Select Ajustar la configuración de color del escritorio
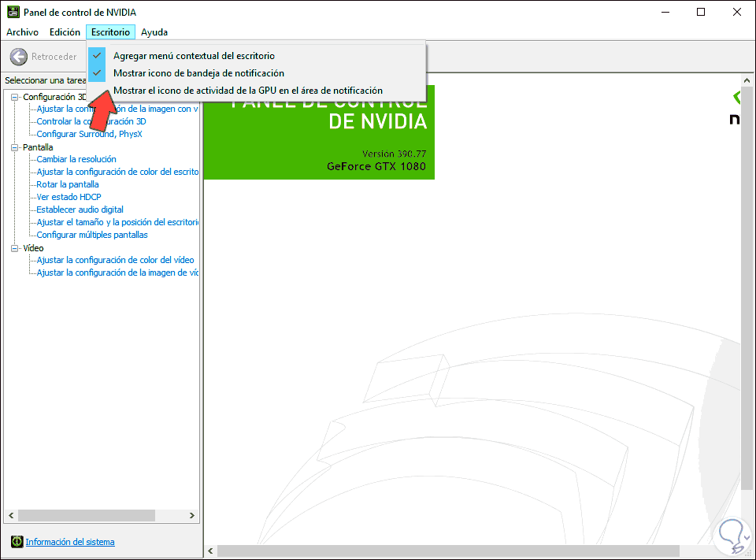 (117, 172)
